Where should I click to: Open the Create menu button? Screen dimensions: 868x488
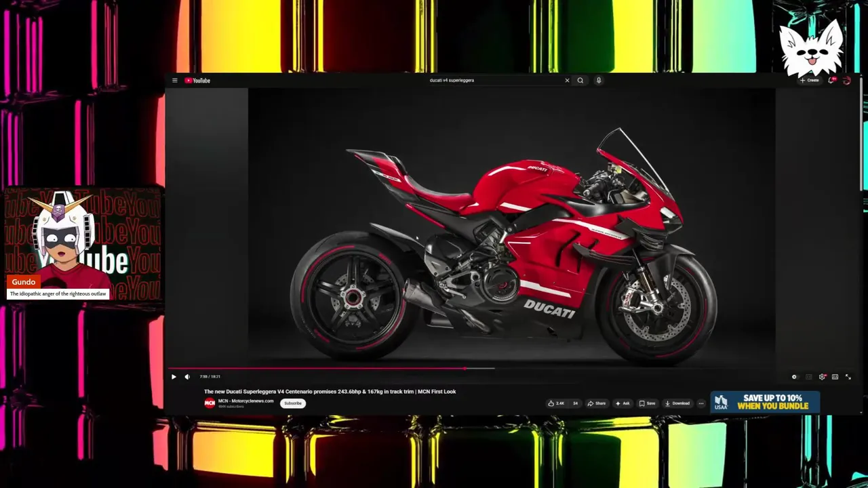[809, 81]
